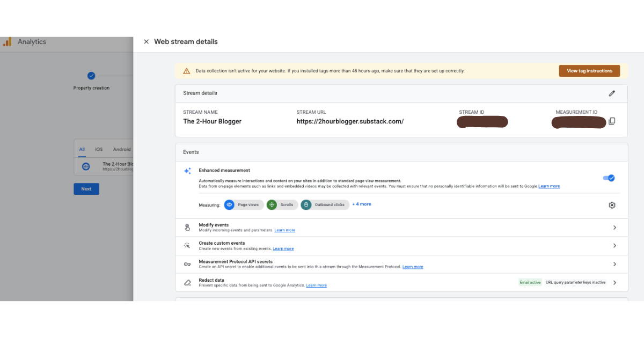Open Learn more link under Enhanced measurement
The width and height of the screenshot is (644, 338).
(x=549, y=186)
